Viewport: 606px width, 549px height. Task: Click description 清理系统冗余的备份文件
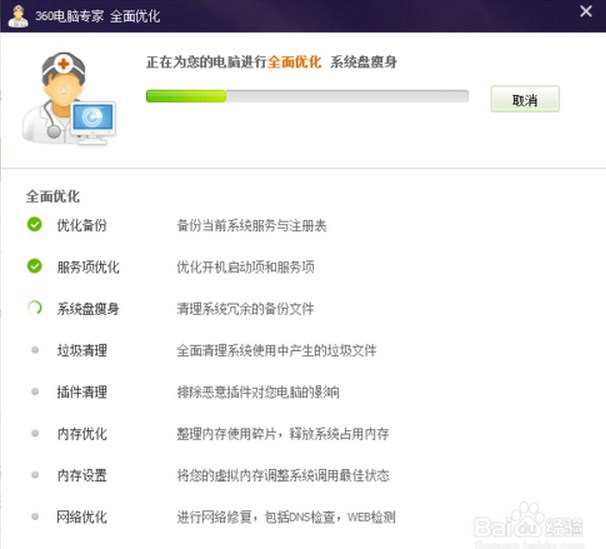pyautogui.click(x=245, y=309)
